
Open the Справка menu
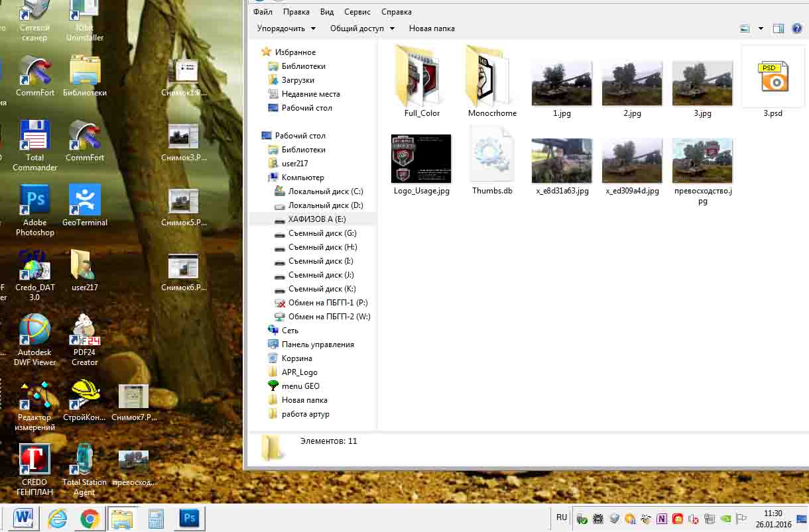(x=397, y=12)
